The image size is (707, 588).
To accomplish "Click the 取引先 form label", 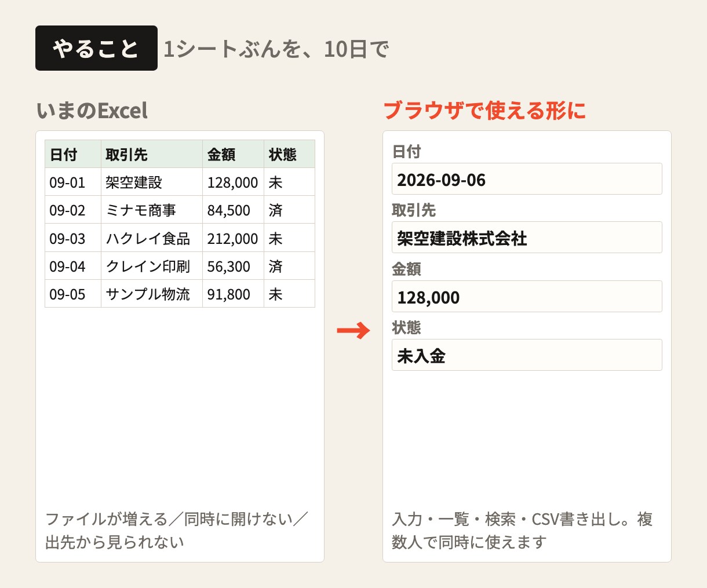I will click(414, 210).
